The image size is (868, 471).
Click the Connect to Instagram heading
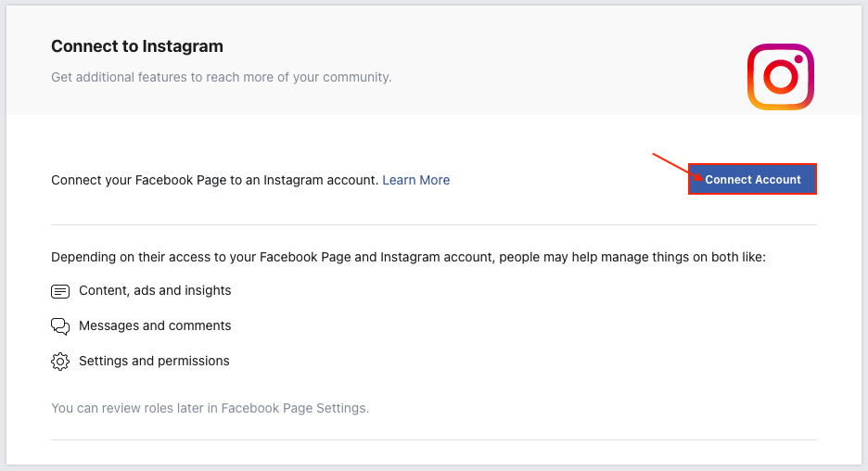tap(137, 46)
